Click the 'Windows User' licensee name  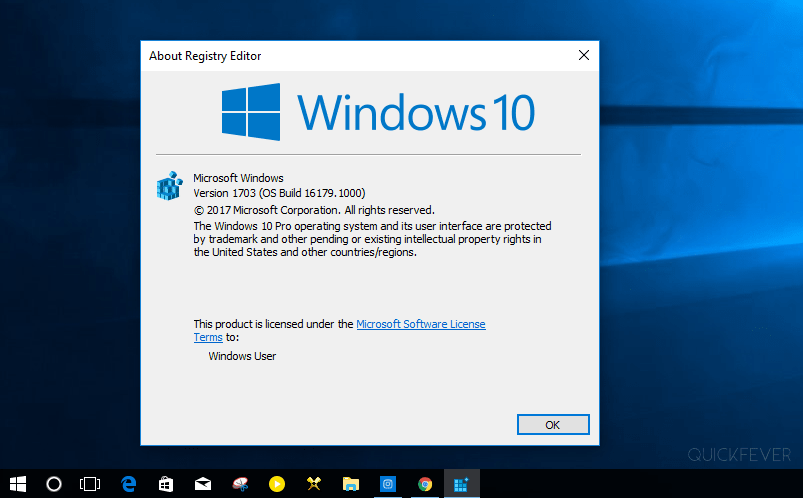coord(242,356)
